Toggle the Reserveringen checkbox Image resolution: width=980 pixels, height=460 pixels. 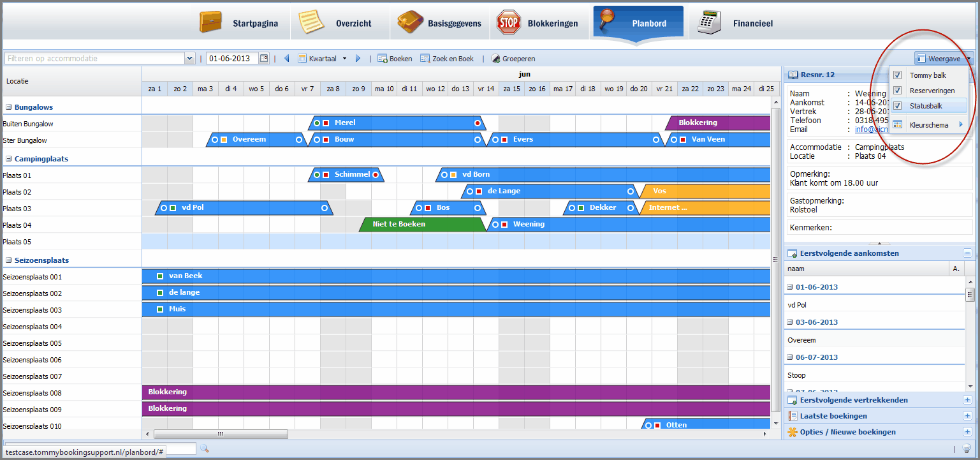pyautogui.click(x=897, y=91)
